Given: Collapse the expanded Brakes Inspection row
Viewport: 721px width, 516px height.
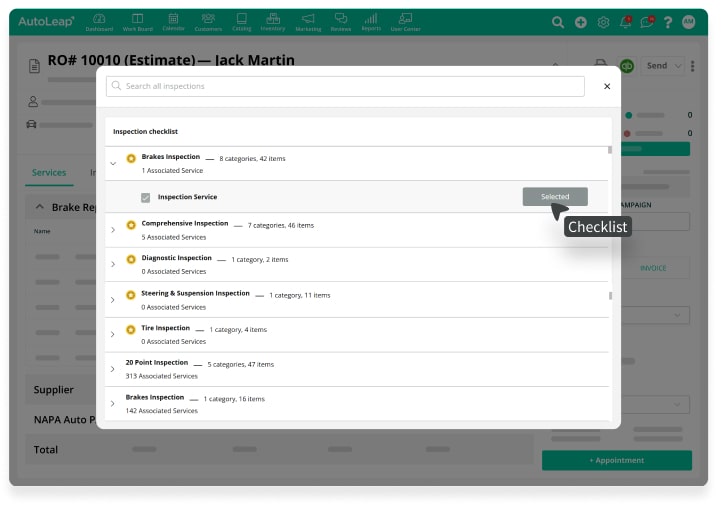Looking at the screenshot, I should 113,163.
